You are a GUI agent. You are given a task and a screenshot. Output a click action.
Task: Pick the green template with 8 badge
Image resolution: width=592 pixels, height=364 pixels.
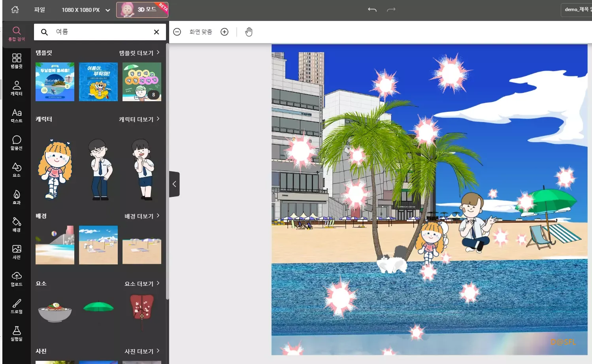point(142,82)
